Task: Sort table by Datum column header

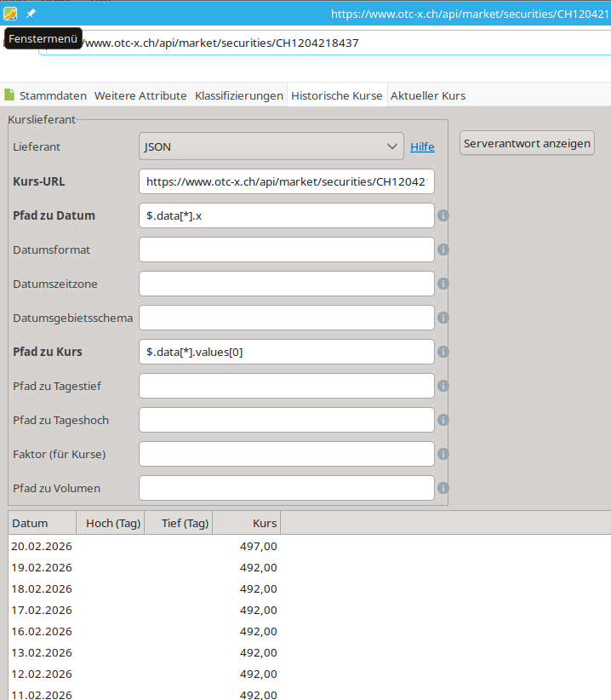Action: pyautogui.click(x=42, y=523)
